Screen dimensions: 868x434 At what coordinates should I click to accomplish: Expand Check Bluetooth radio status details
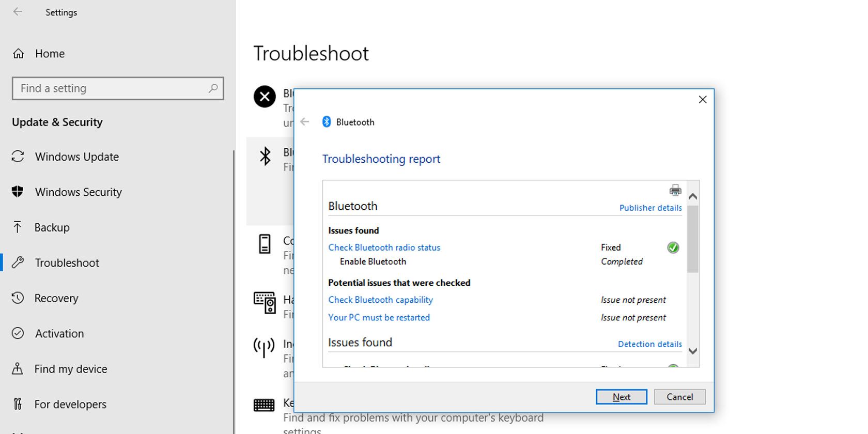pos(384,247)
